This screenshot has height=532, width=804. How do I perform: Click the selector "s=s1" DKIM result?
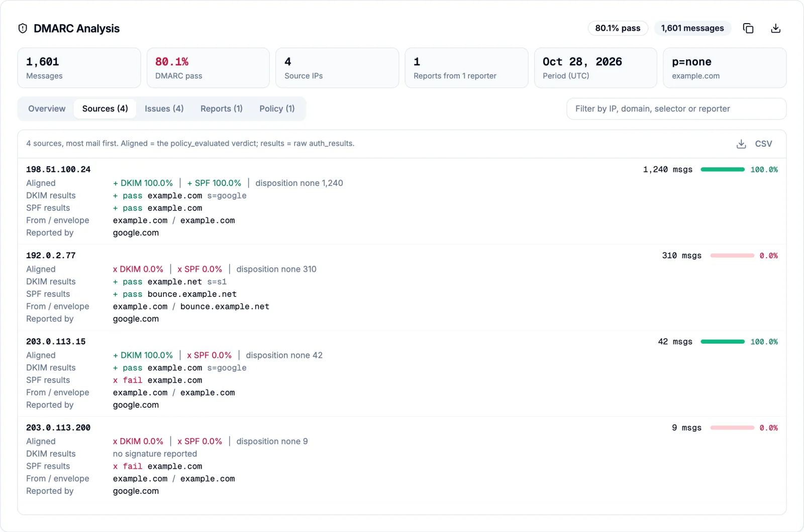(217, 282)
